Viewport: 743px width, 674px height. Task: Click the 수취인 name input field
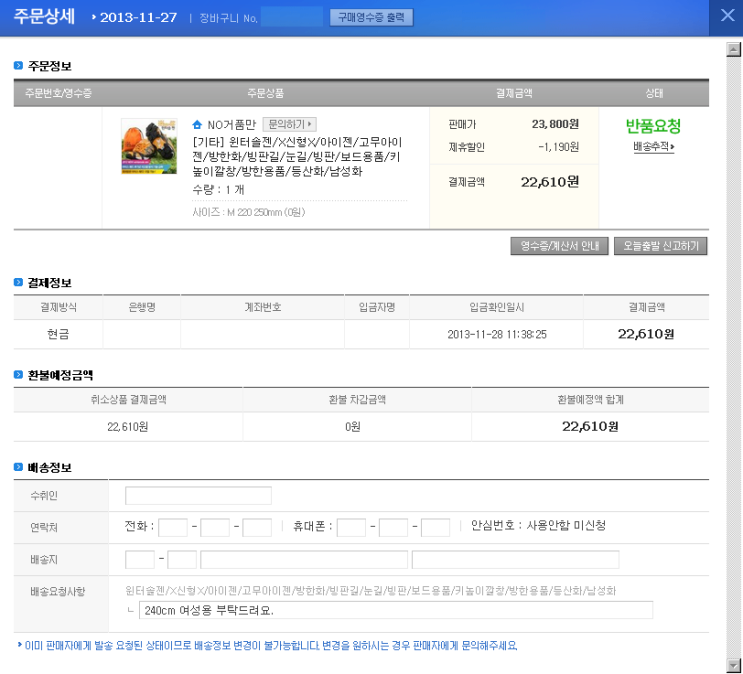(x=198, y=495)
